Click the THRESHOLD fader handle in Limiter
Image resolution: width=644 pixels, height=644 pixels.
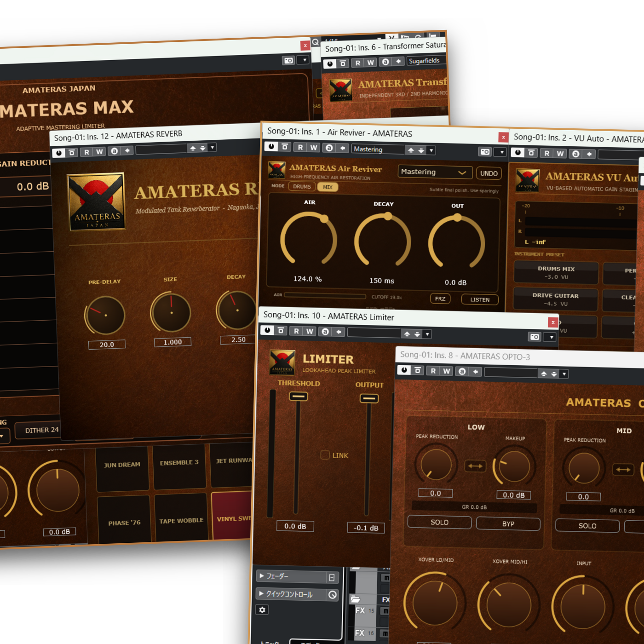(x=298, y=397)
